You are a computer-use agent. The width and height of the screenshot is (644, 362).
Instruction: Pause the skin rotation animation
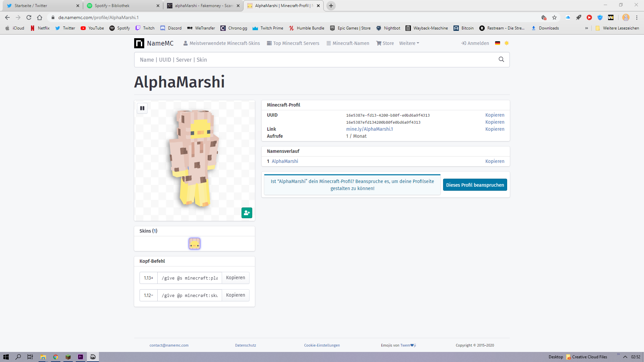point(142,108)
